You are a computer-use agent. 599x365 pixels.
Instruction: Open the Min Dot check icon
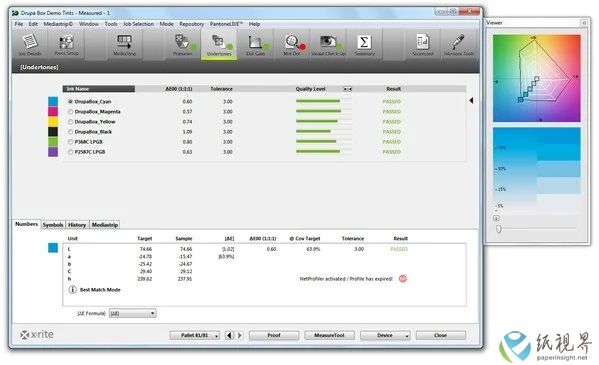coord(292,45)
